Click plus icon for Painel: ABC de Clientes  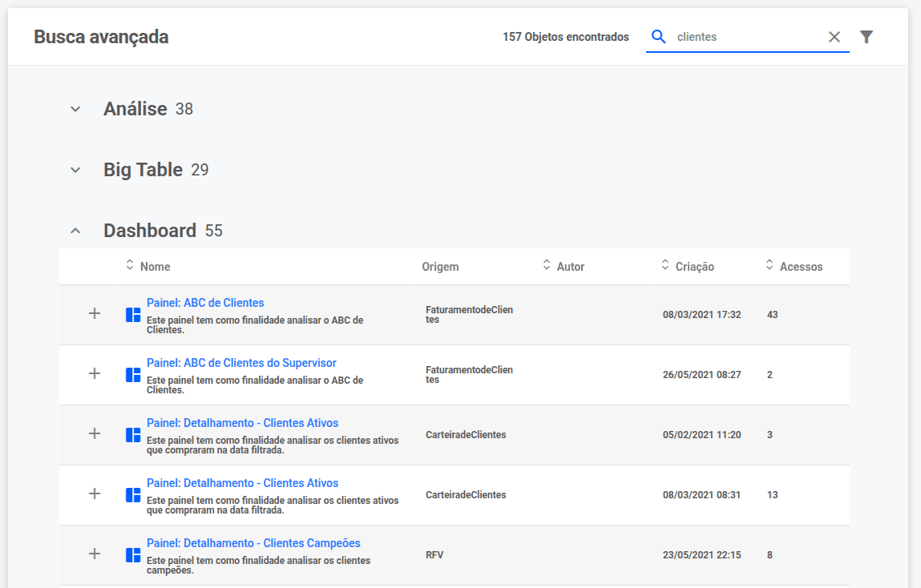(95, 314)
